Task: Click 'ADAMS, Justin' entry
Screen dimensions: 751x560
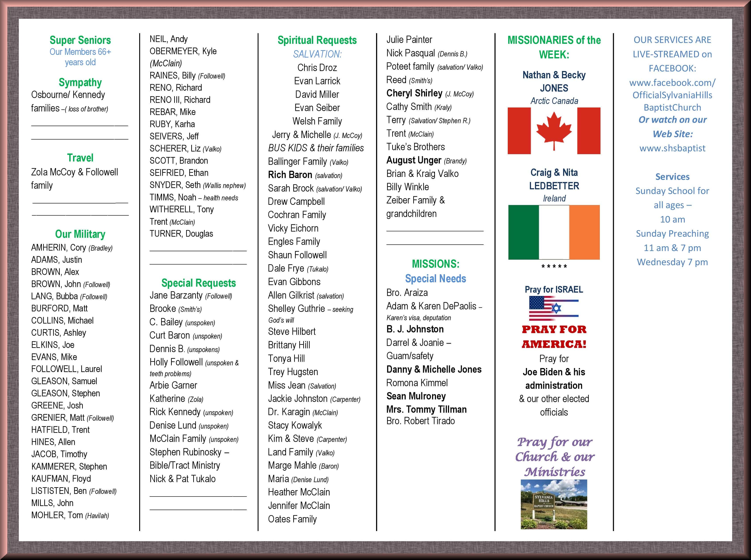Action: tap(57, 260)
